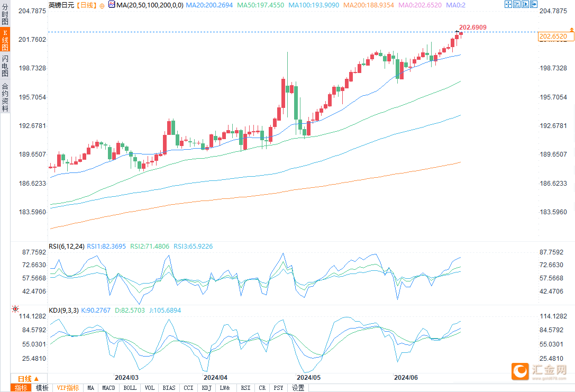Choose the CCI indicator button

click(x=188, y=388)
